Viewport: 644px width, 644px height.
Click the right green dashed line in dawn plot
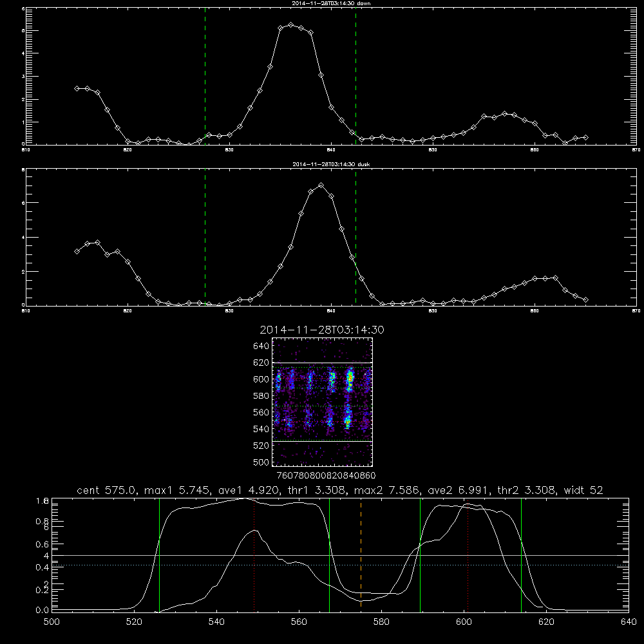[355, 78]
